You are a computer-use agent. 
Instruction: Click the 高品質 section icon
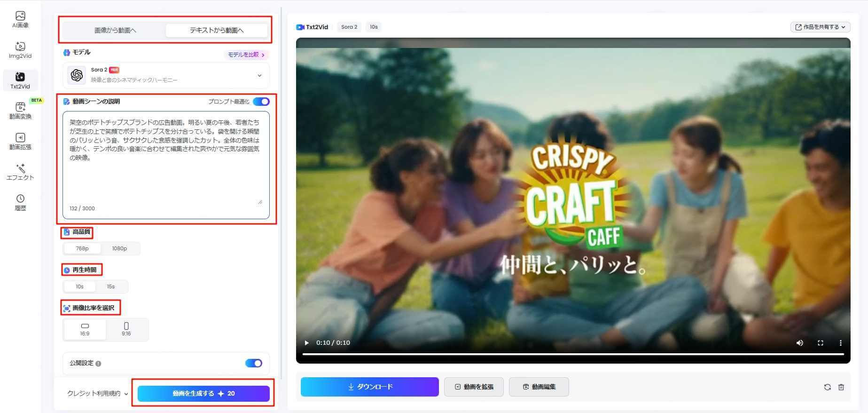coord(67,232)
